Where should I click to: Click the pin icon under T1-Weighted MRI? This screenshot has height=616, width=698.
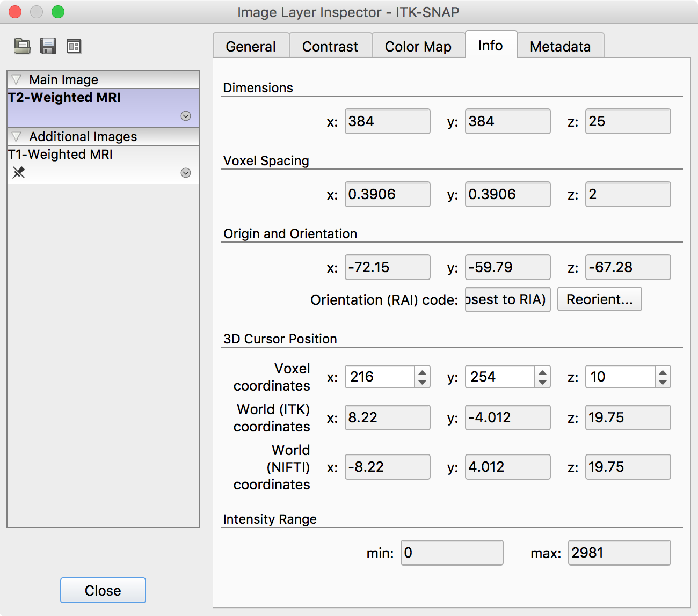(19, 172)
